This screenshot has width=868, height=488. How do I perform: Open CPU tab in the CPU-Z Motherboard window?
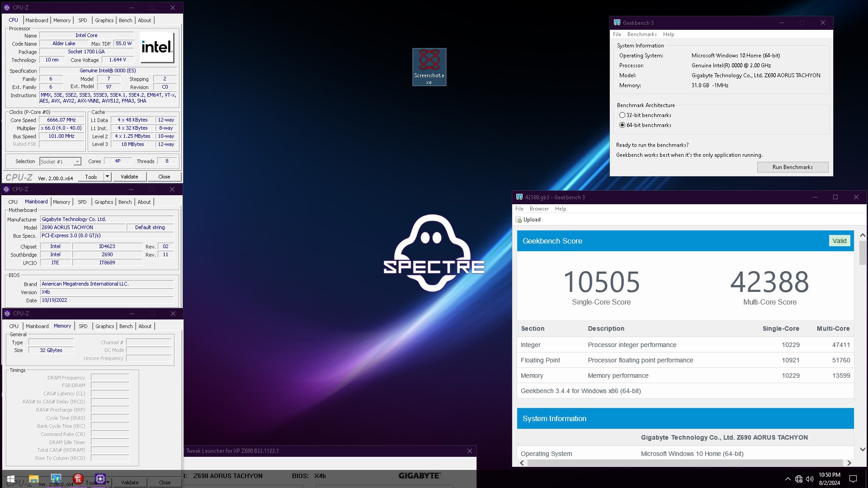point(13,202)
